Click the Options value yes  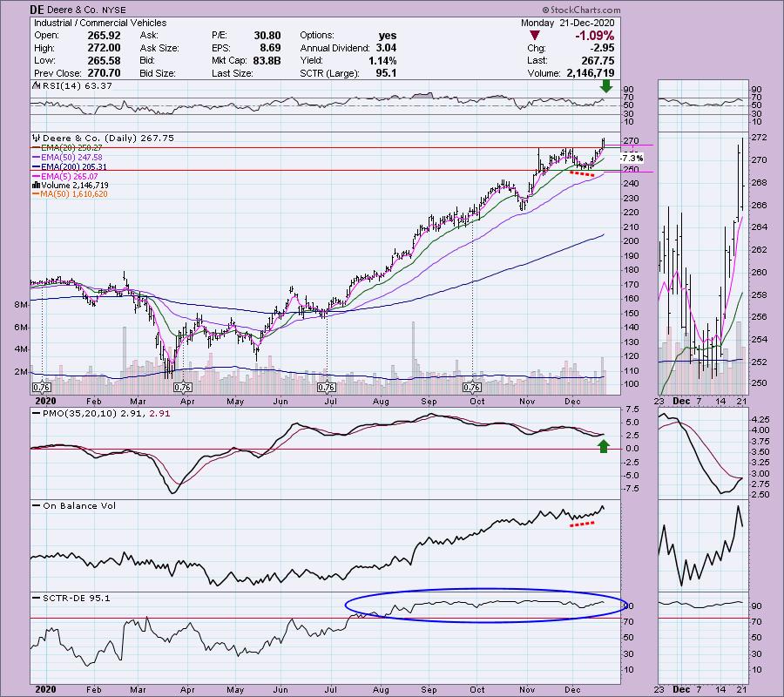pos(388,36)
